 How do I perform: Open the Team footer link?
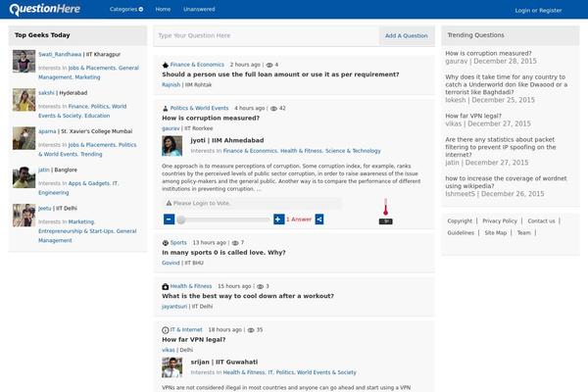(x=524, y=233)
